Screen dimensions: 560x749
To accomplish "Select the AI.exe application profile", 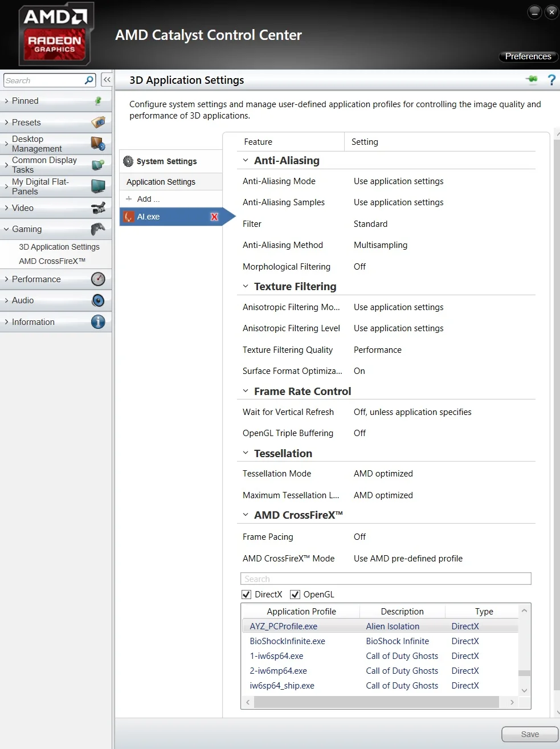I will click(x=171, y=217).
